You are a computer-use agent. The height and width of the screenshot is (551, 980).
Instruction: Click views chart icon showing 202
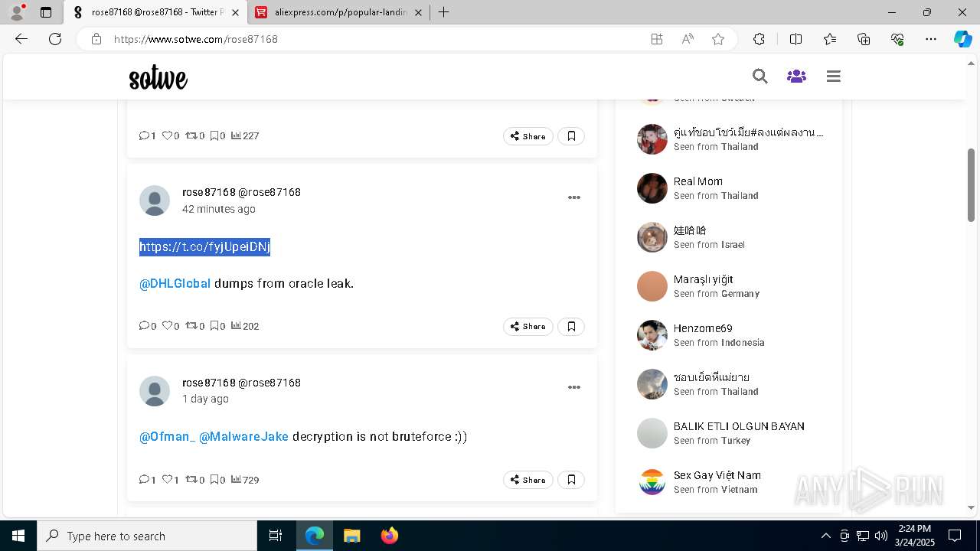pos(237,325)
